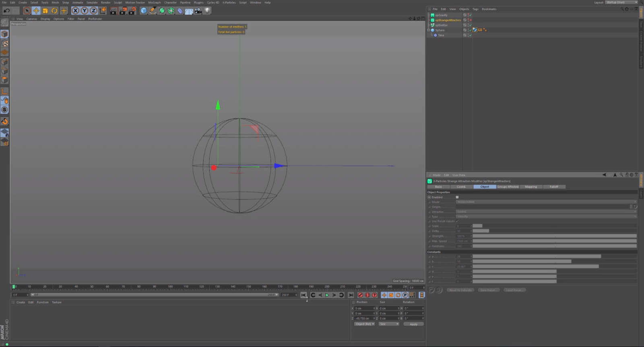Open the Object Manager Tags menu

(475, 9)
